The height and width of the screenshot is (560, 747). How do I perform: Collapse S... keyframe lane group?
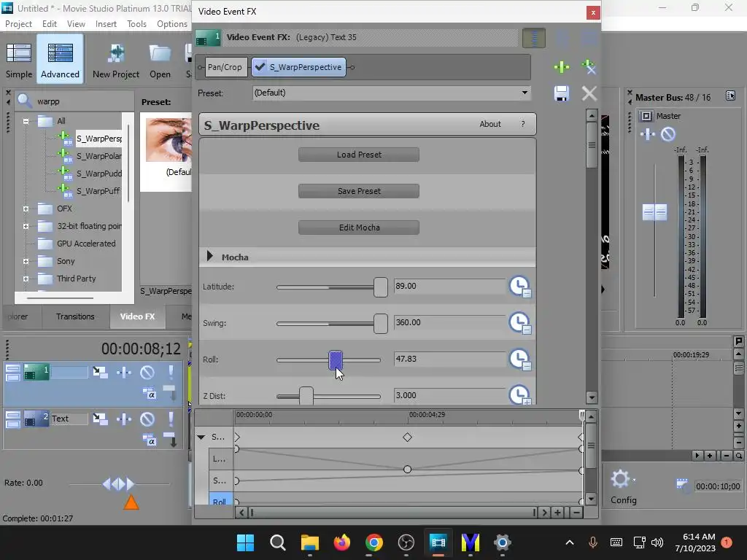click(201, 437)
